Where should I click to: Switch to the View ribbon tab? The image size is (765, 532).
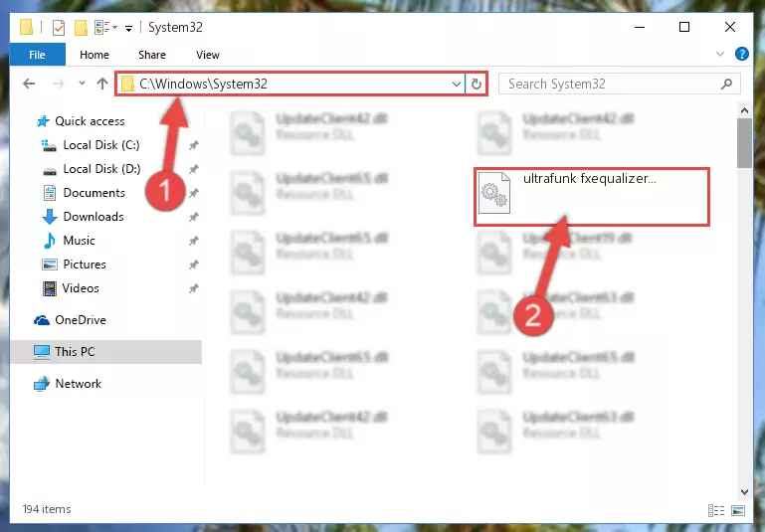pos(207,55)
